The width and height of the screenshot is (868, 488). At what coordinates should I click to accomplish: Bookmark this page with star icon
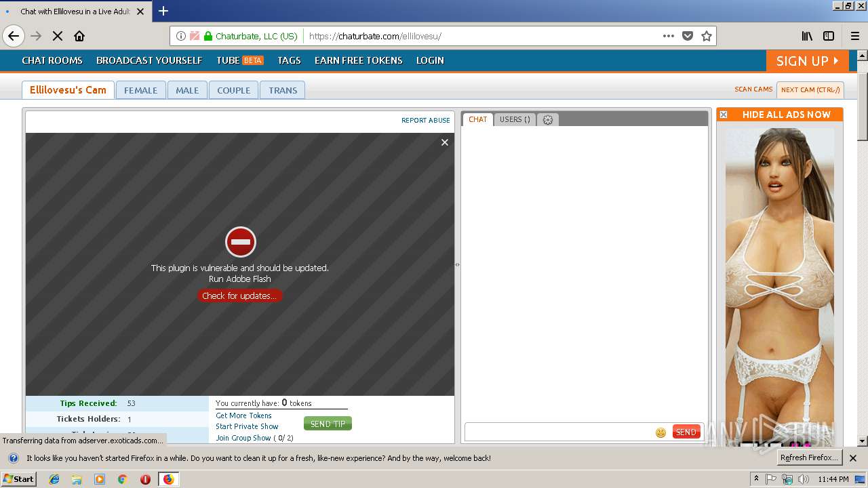(707, 36)
